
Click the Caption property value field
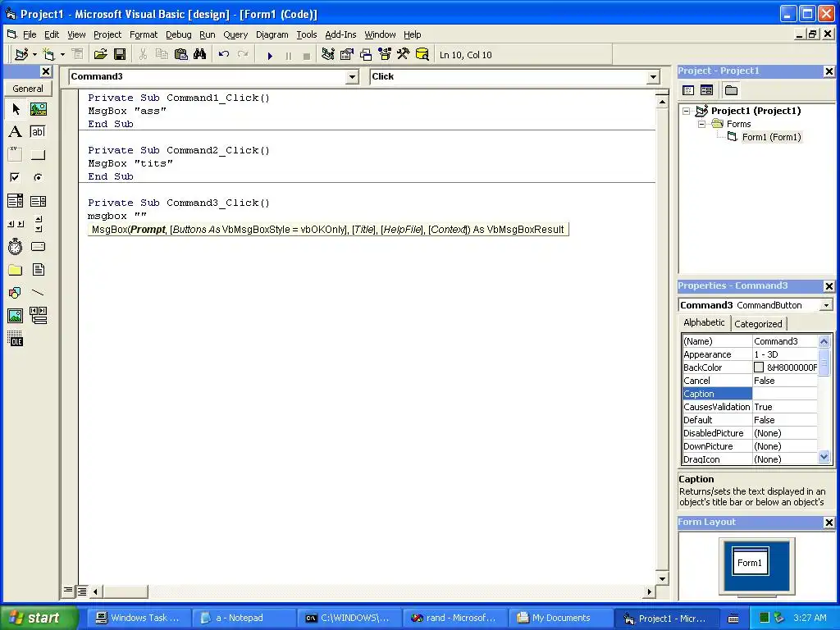[x=785, y=394]
